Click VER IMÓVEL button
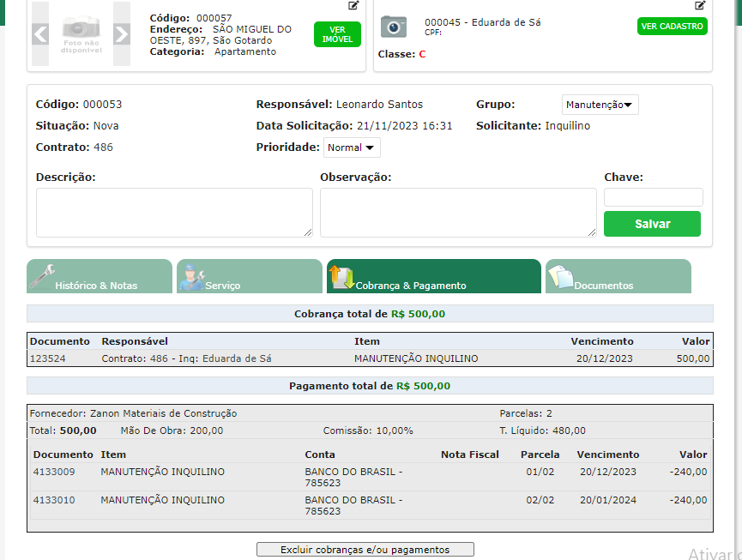Image resolution: width=742 pixels, height=560 pixels. [337, 34]
